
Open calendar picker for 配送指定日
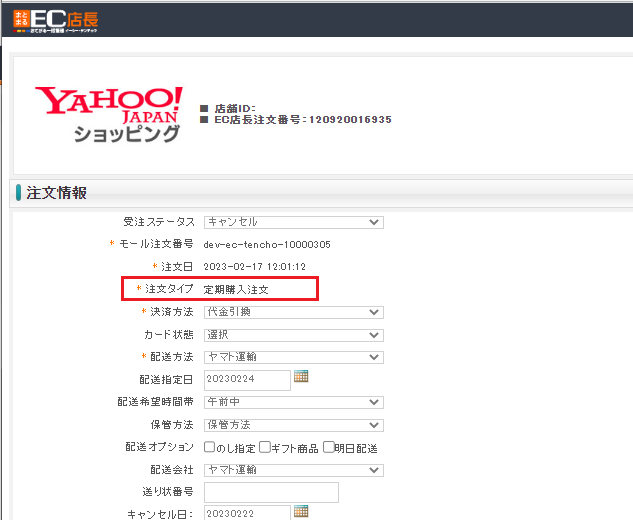[x=300, y=377]
